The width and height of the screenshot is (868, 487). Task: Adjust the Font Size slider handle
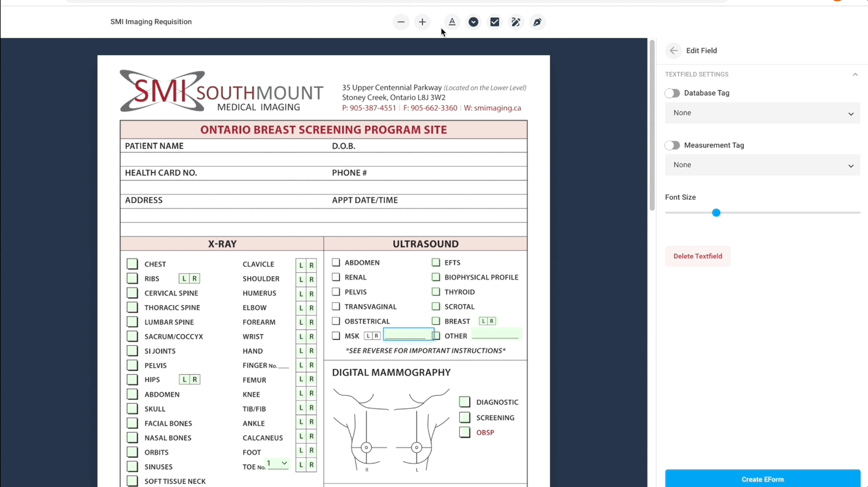point(716,213)
